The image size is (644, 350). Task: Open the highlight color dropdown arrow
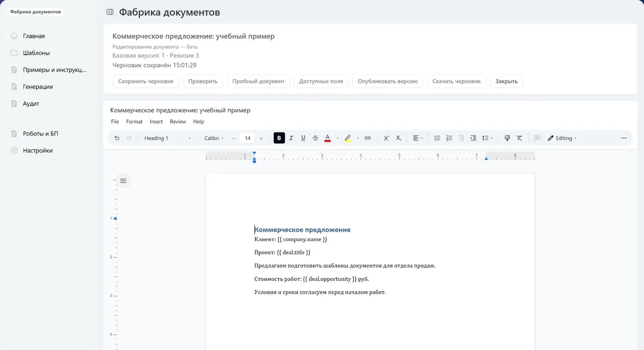358,138
